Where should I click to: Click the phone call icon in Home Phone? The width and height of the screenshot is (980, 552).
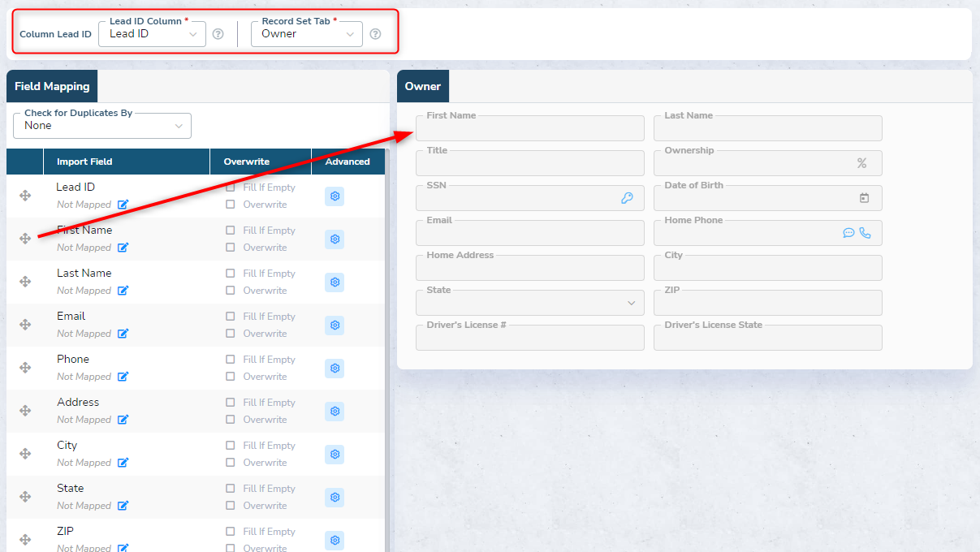click(x=866, y=233)
